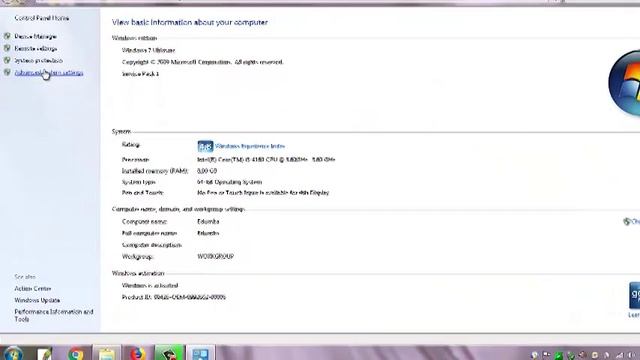
Task: Click the shield icon beside Remote settings
Action: click(x=7, y=48)
